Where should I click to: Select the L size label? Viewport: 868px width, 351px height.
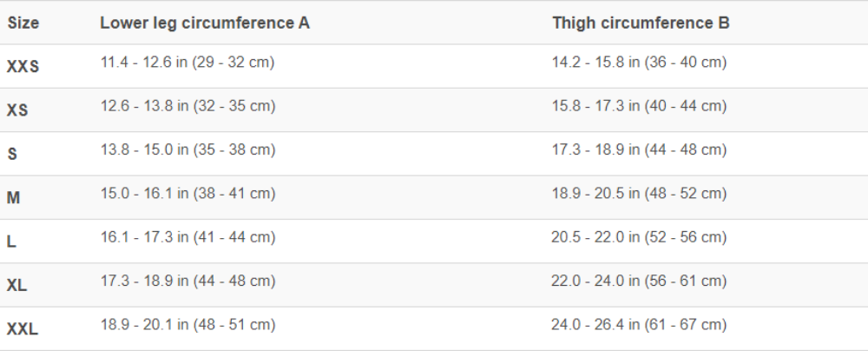click(x=11, y=242)
